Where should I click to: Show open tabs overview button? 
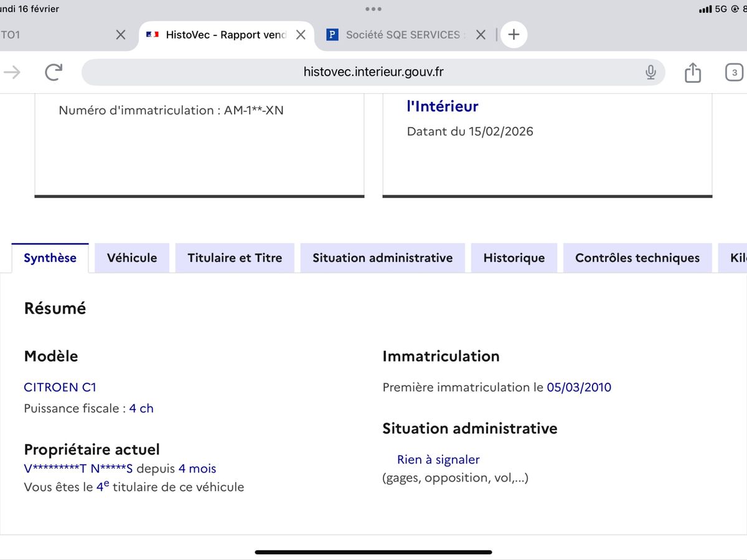(734, 73)
